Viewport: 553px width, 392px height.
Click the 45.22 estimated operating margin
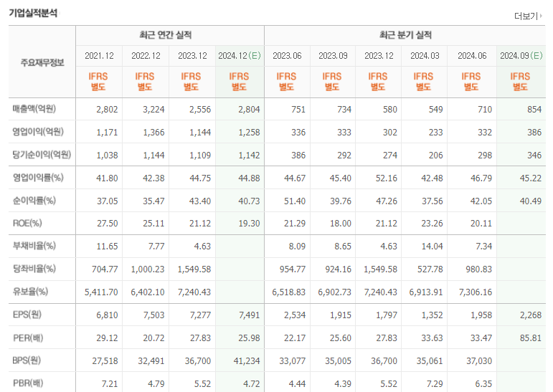pos(531,178)
